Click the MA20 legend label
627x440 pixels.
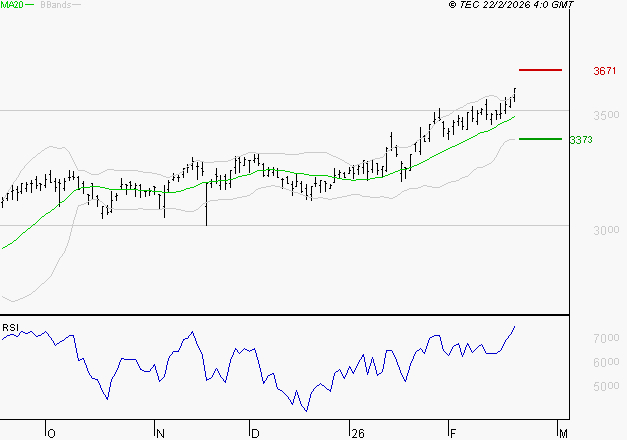[x=11, y=5]
